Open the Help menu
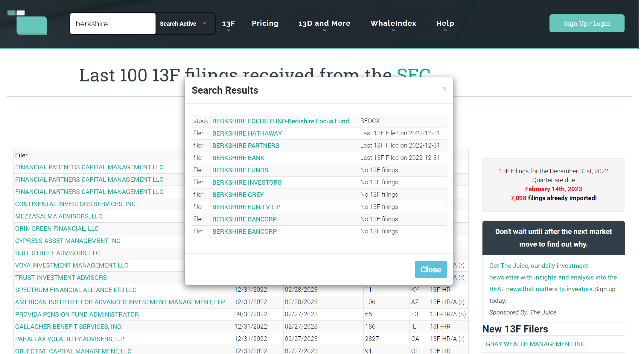Image resolution: width=644 pixels, height=354 pixels. click(445, 24)
